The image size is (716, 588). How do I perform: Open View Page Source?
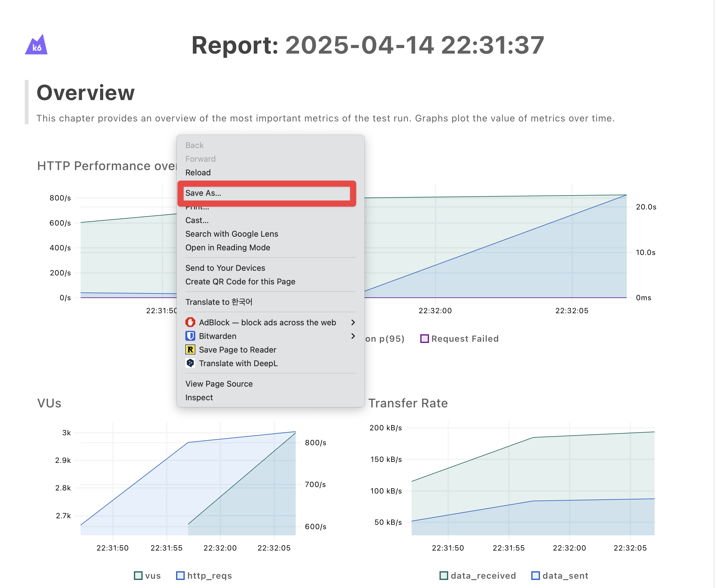pyautogui.click(x=219, y=384)
